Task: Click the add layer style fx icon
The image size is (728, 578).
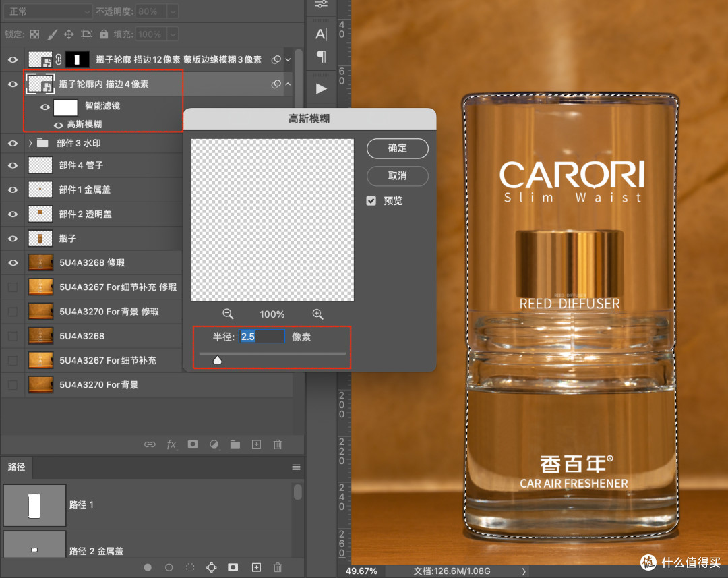Action: [171, 444]
